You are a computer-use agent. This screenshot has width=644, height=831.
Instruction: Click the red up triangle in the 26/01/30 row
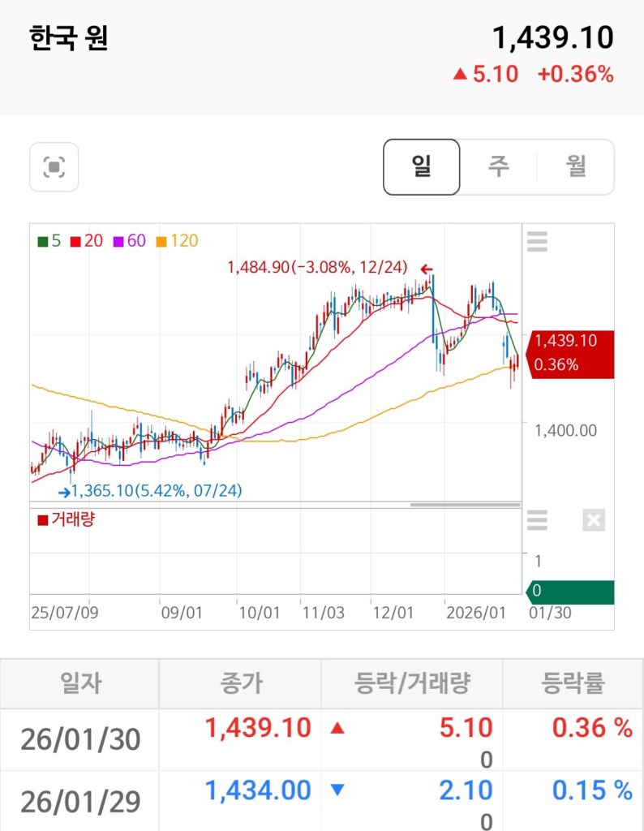pos(338,728)
